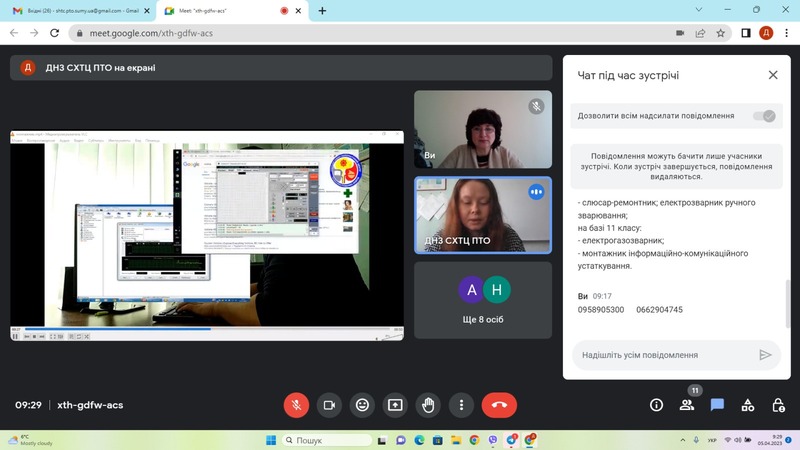This screenshot has width=800, height=450.
Task: Send the chat message with arrow icon
Action: pyautogui.click(x=765, y=355)
